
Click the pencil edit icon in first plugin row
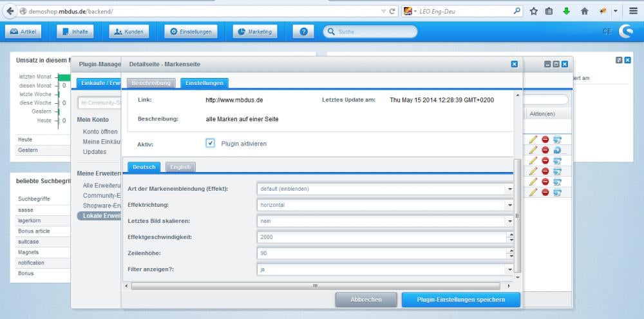(533, 139)
